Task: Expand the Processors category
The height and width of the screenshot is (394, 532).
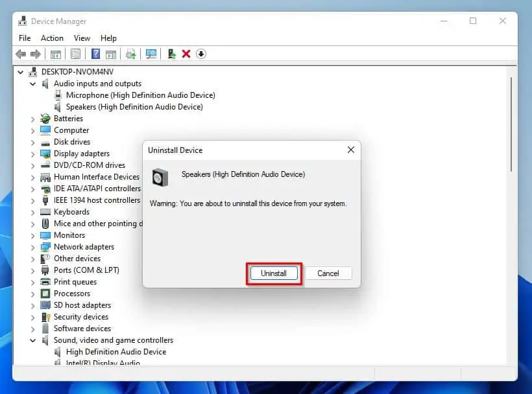Action: coord(32,294)
